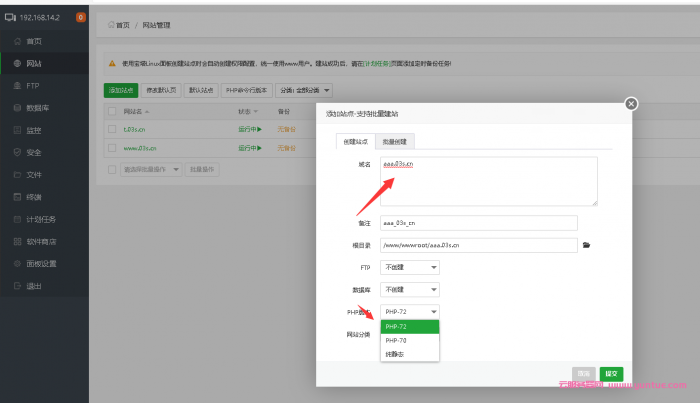Toggle the select-all checkbox in table header
Screen dimensions: 700x403
point(113,111)
